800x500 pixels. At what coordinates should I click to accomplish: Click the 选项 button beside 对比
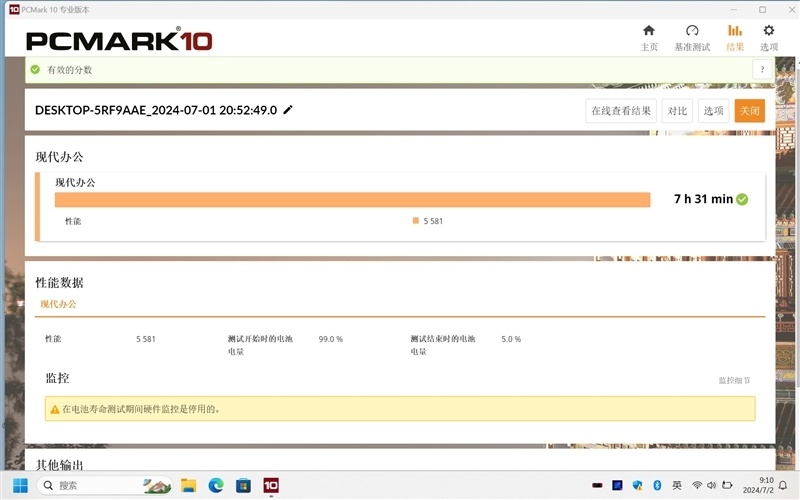[713, 111]
